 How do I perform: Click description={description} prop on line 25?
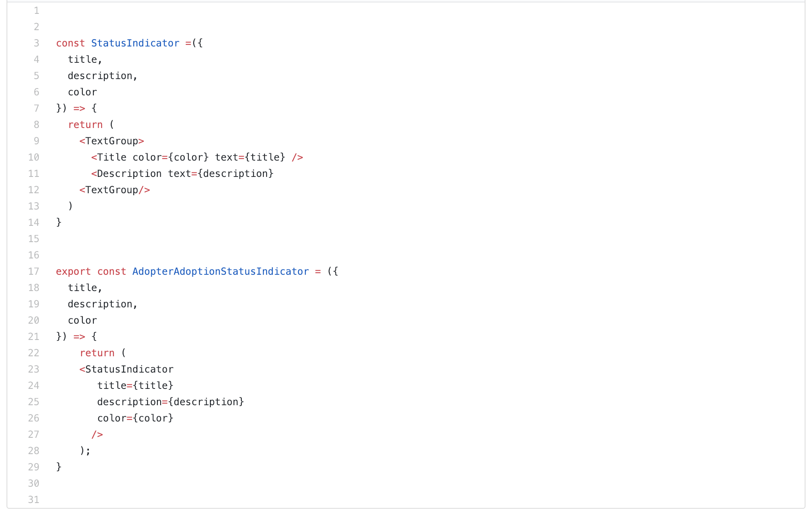170,402
